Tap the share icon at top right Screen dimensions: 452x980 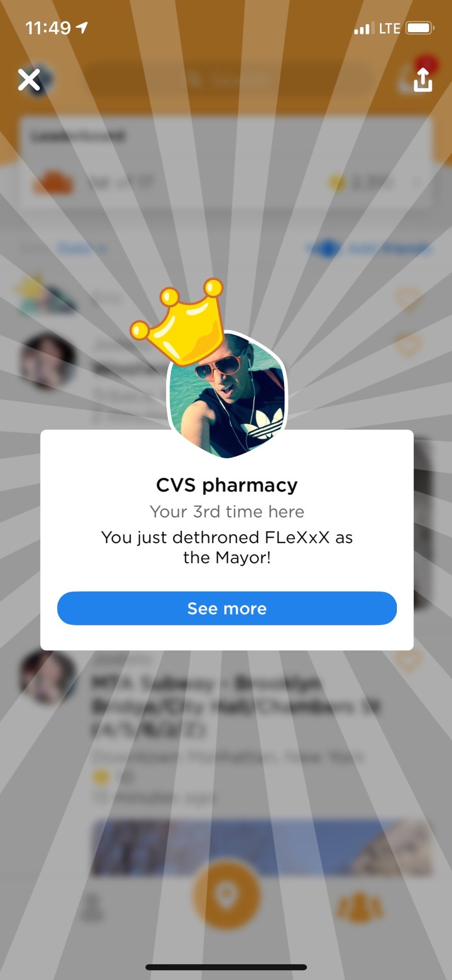coord(422,80)
